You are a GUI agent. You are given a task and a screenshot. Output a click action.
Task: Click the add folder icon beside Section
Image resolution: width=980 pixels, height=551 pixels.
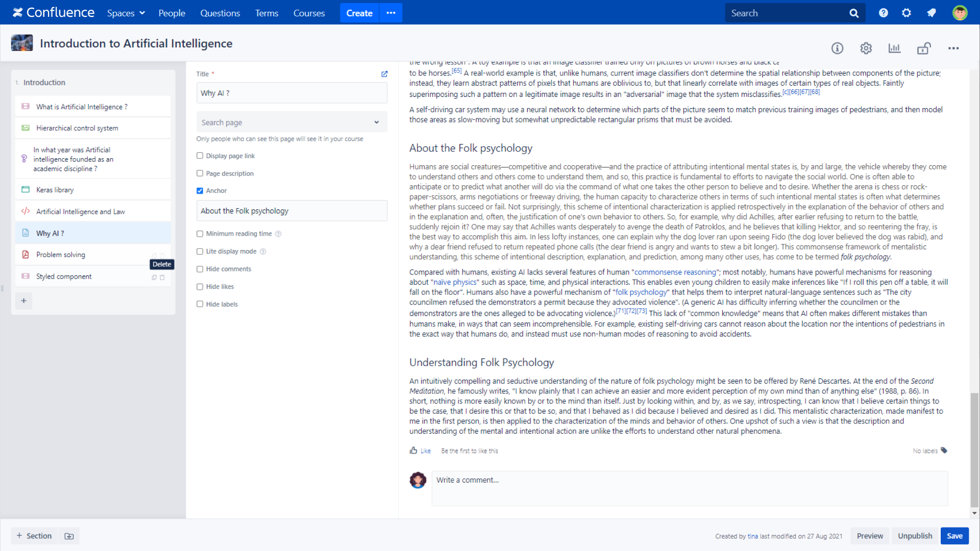(69, 536)
